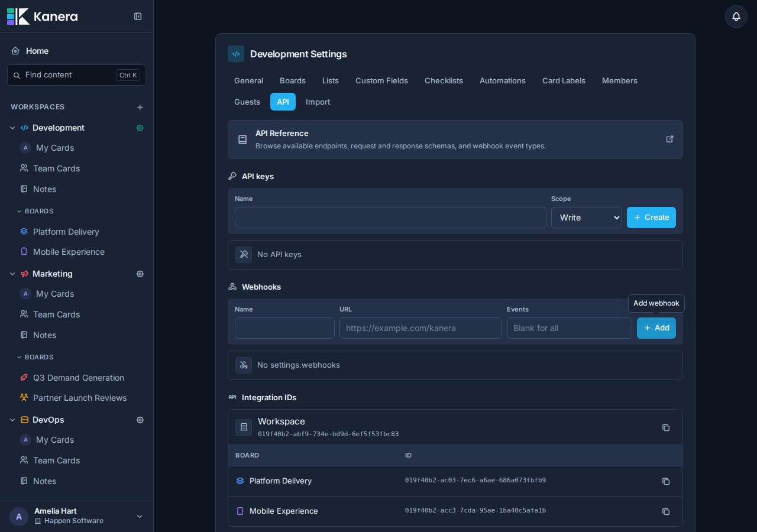Switch to the General tab
The height and width of the screenshot is (532, 757).
pos(248,80)
